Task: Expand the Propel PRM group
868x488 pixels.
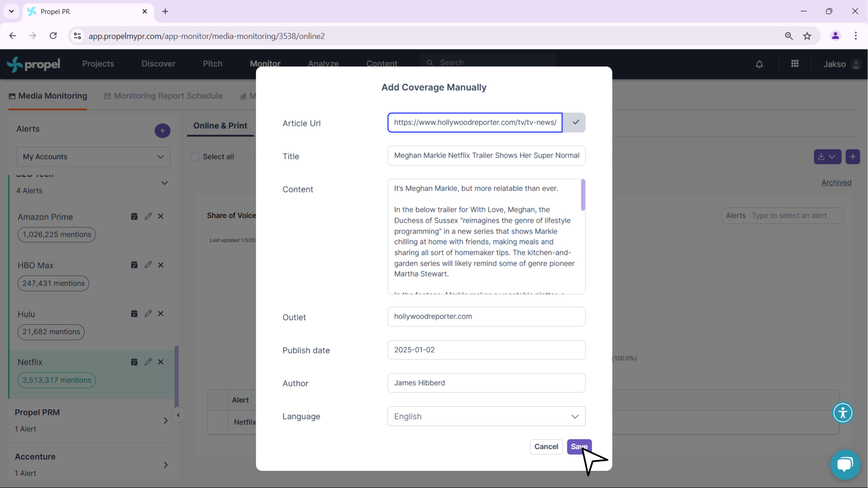Action: (165, 420)
